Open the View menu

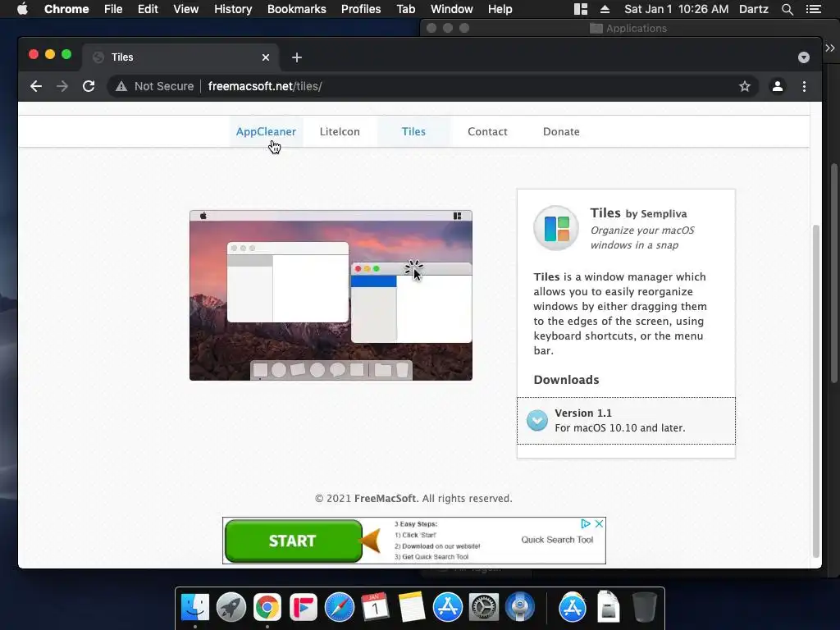click(186, 9)
